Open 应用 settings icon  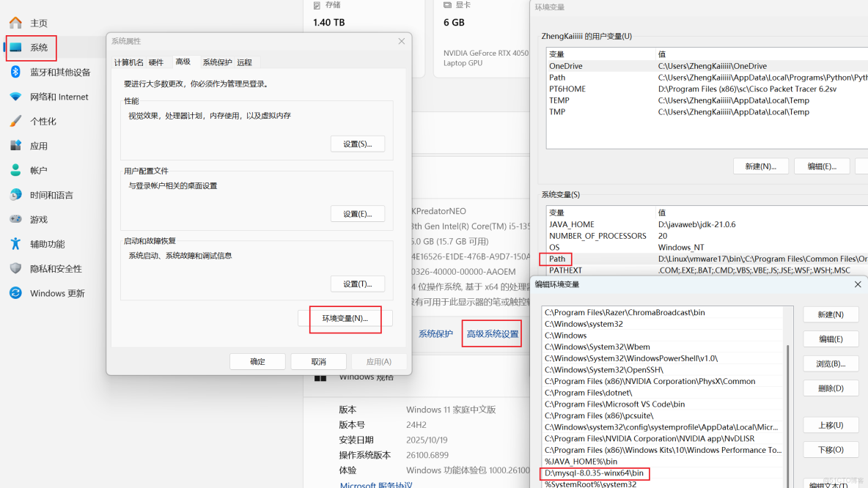(17, 145)
